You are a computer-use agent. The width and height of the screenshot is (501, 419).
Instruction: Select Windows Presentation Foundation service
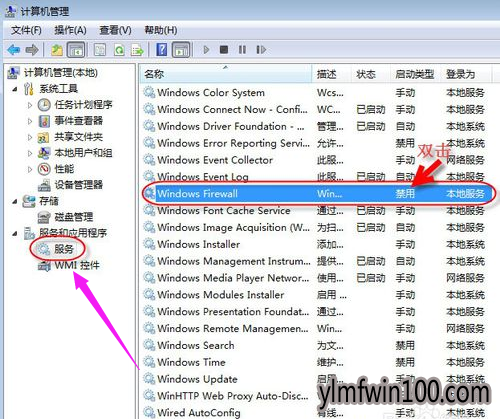(x=233, y=312)
